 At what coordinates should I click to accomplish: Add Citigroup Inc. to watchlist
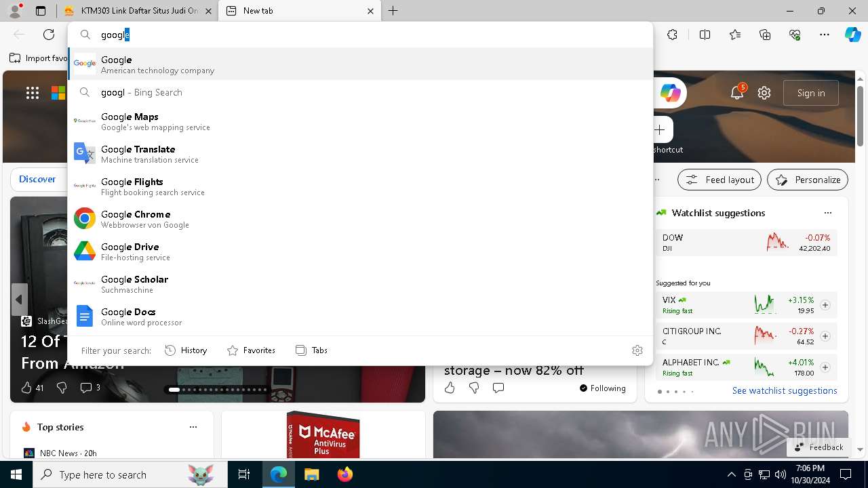[x=825, y=336]
